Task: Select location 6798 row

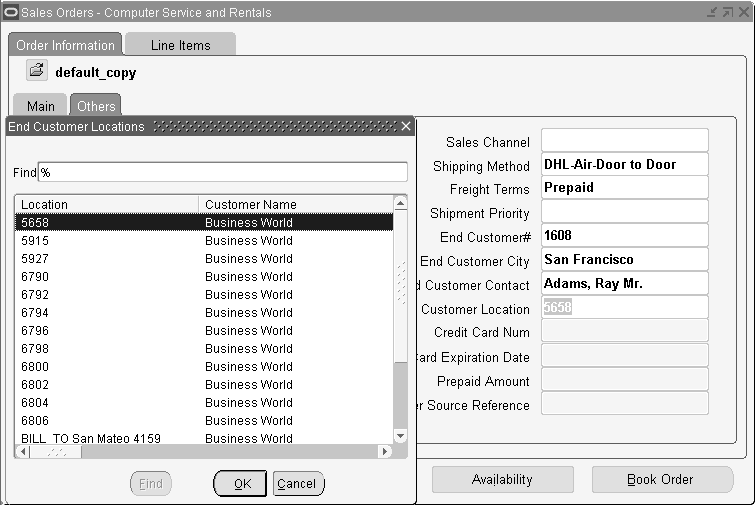Action: click(x=204, y=349)
